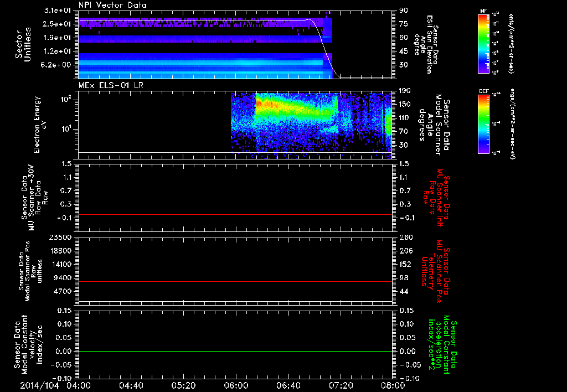Screen dimensions: 567x392
Task: Click the 'Sector Unitless' axis title
Action: pyautogui.click(x=23, y=44)
